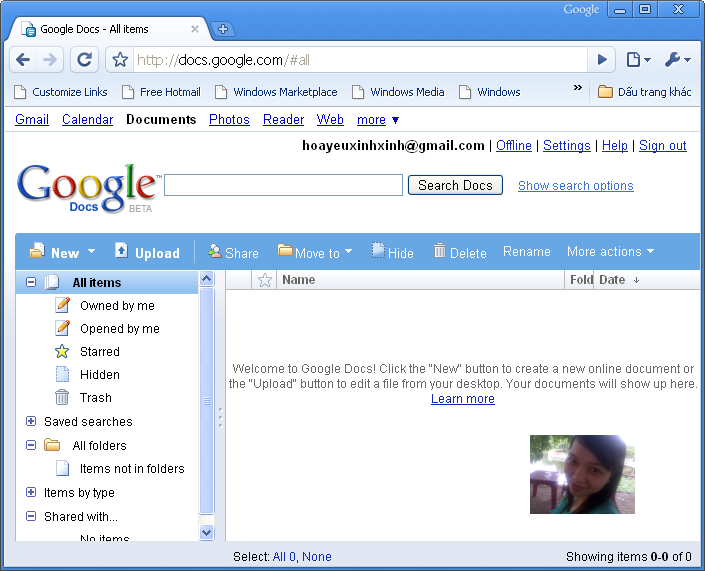Open the Move to dropdown
Image resolution: width=705 pixels, height=571 pixels.
click(315, 252)
